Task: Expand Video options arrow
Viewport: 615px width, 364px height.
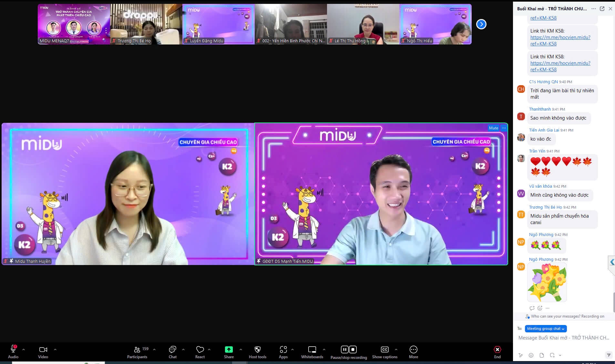Action: [55, 349]
